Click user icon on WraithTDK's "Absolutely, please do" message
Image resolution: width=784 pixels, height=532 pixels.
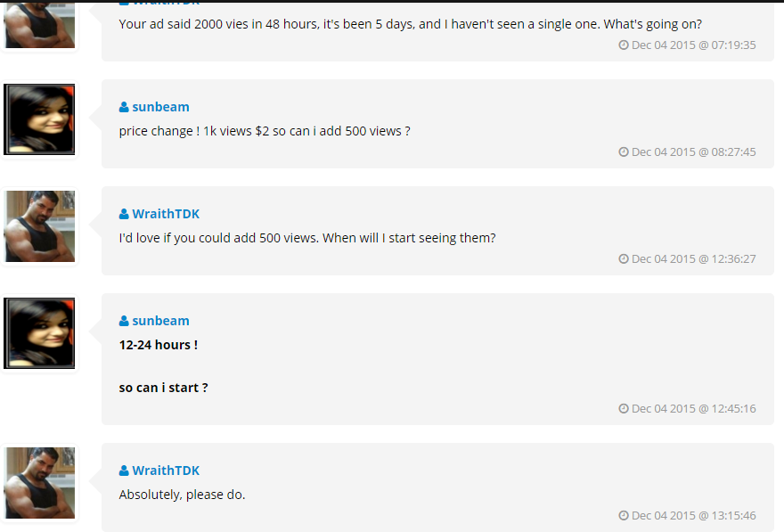[x=124, y=471]
